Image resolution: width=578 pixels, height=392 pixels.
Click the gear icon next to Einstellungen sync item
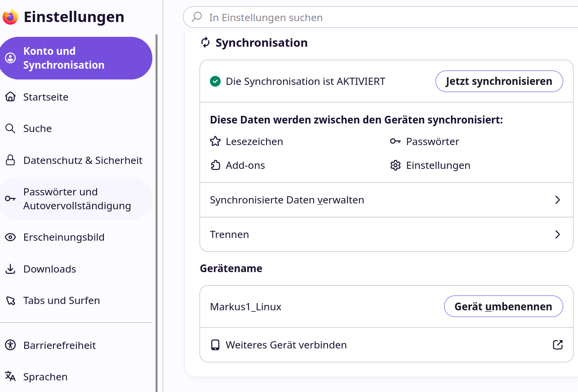[x=396, y=165]
